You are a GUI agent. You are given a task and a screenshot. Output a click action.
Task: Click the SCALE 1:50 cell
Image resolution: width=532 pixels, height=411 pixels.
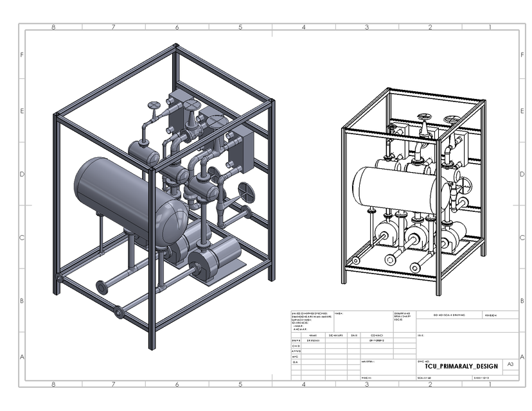pos(426,378)
